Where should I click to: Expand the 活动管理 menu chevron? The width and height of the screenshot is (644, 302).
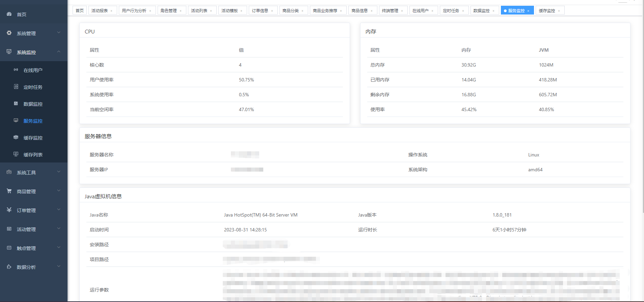pyautogui.click(x=59, y=229)
